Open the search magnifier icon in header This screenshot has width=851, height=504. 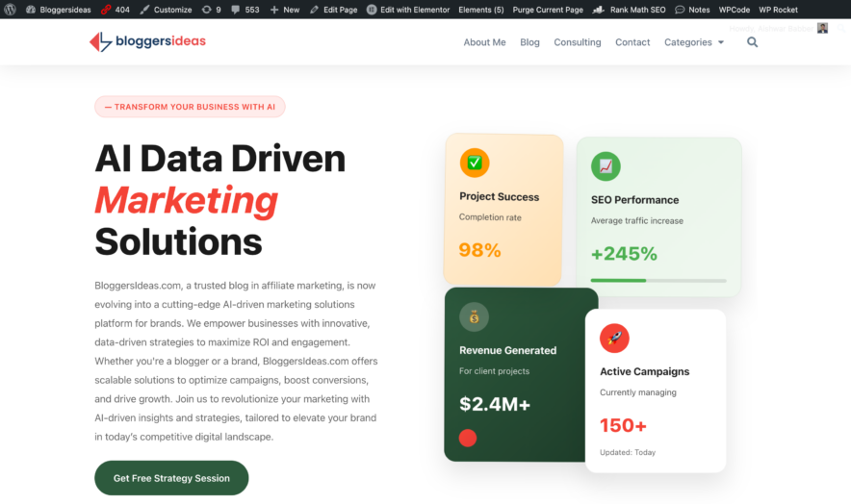point(752,42)
